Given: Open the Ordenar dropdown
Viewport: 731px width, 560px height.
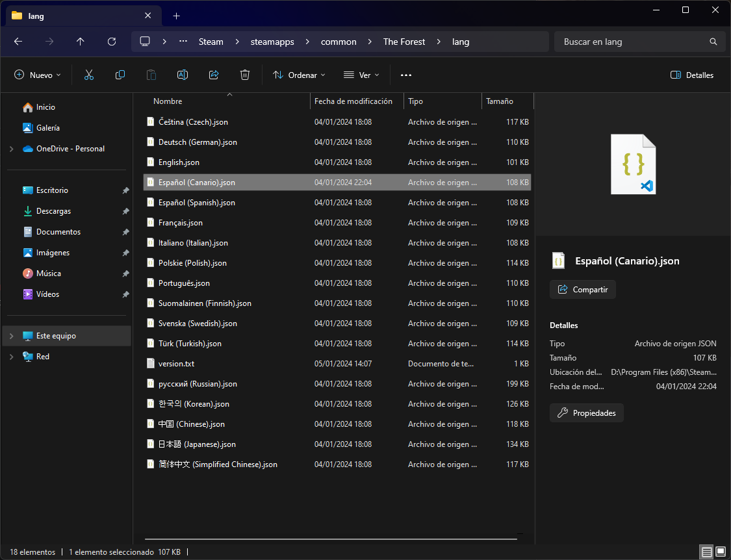Looking at the screenshot, I should (300, 75).
